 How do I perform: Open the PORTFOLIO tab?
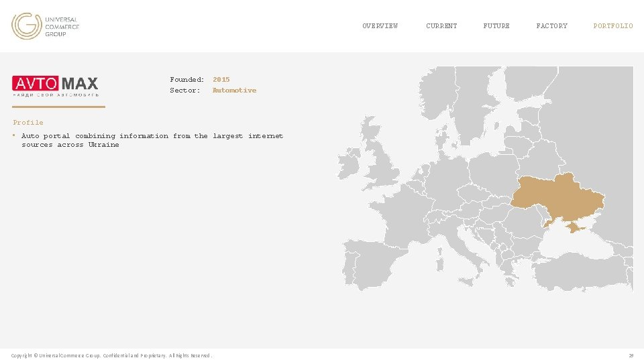612,26
